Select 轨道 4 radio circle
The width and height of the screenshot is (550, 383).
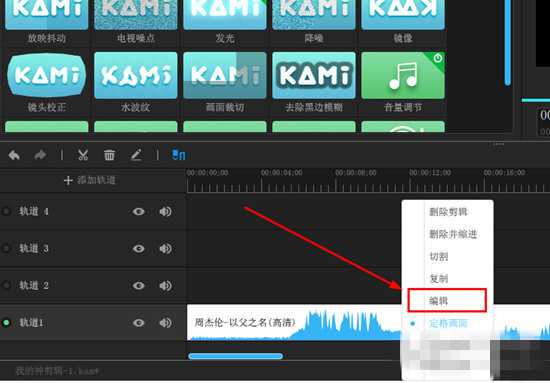(6, 211)
